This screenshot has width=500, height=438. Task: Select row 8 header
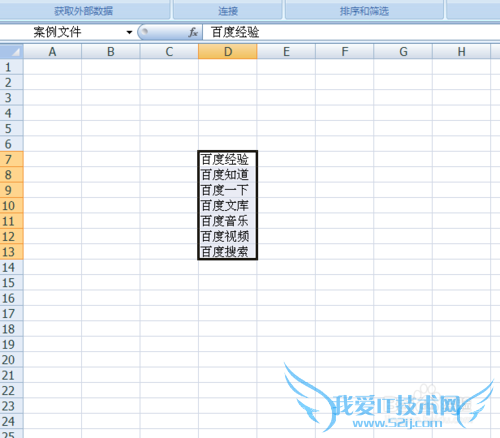click(12, 175)
